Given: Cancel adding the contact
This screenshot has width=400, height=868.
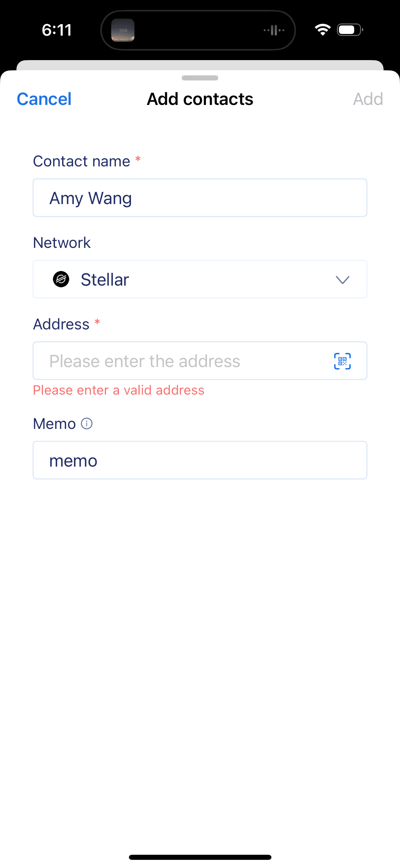Looking at the screenshot, I should [44, 99].
